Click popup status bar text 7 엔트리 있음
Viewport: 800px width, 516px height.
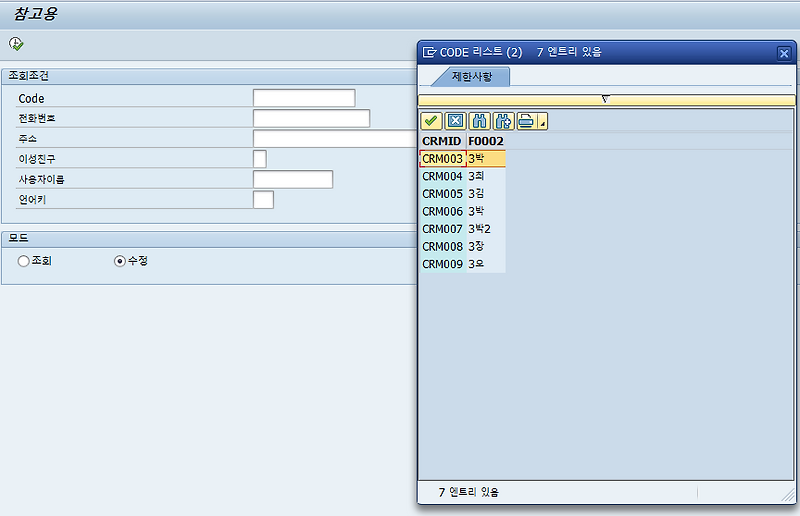pos(468,492)
